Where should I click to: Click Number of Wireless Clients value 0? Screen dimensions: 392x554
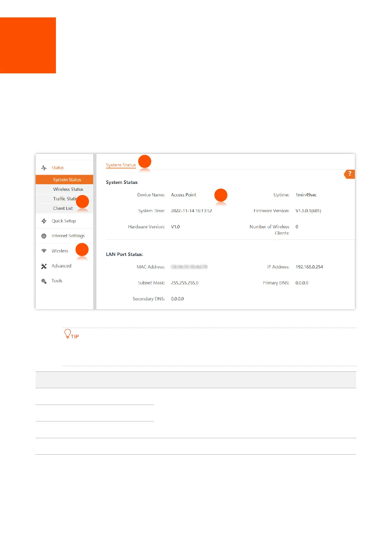click(297, 227)
